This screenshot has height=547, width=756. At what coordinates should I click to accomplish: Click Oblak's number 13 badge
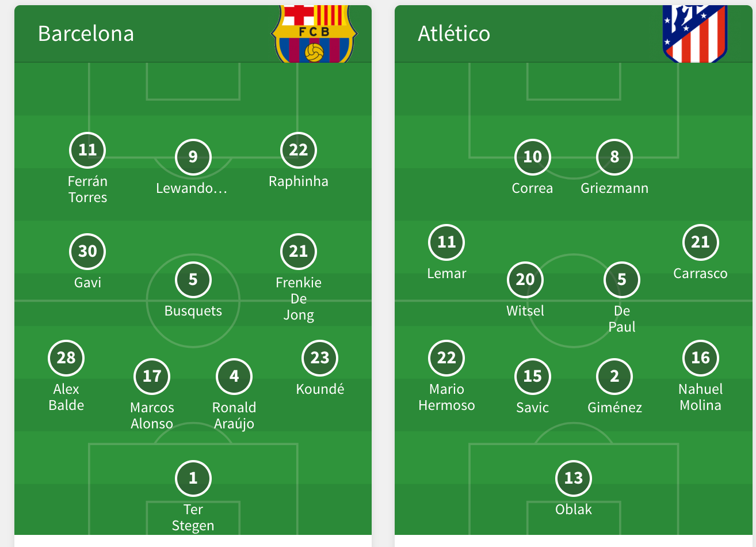tap(574, 478)
